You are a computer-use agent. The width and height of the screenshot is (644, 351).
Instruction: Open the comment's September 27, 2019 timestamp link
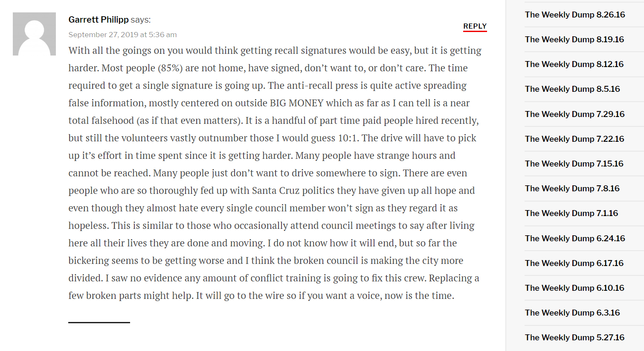122,35
